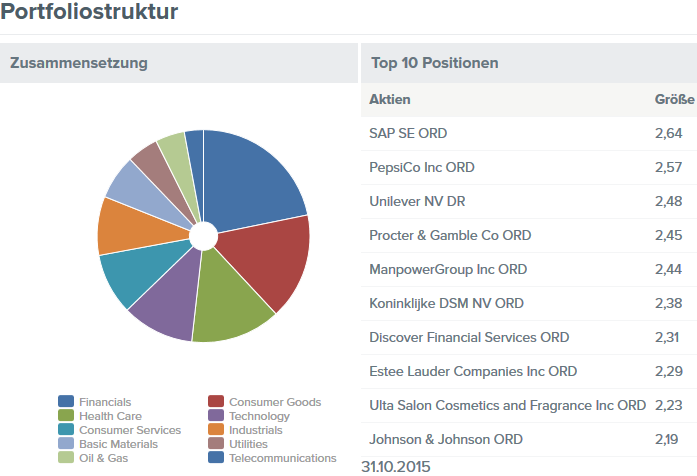Click the Zusammensetzung panel header

click(x=79, y=63)
